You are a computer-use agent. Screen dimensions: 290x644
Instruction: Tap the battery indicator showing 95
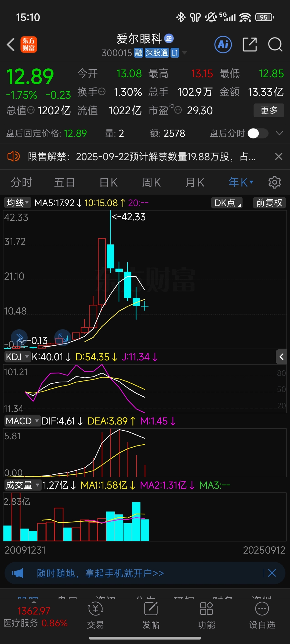click(264, 17)
